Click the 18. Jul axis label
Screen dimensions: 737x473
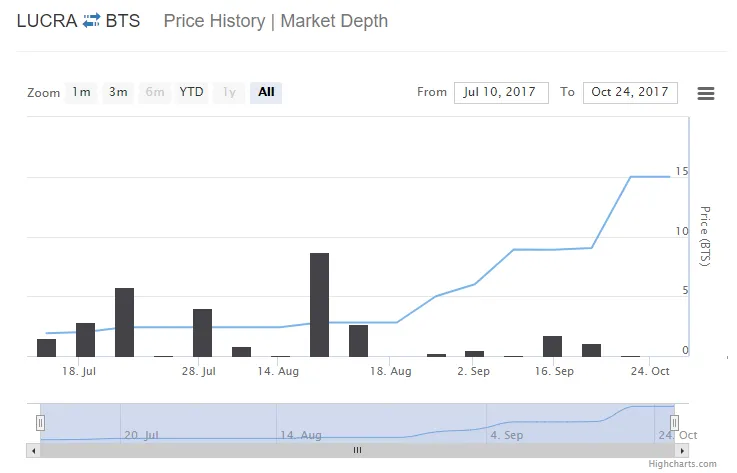pyautogui.click(x=79, y=371)
